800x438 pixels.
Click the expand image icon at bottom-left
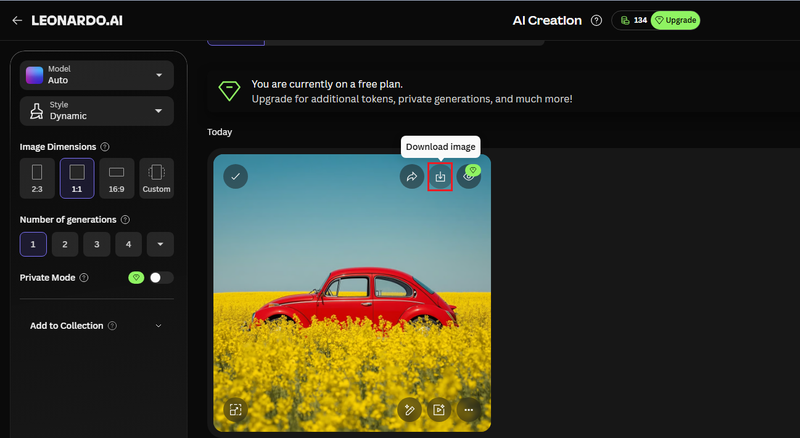pos(235,409)
